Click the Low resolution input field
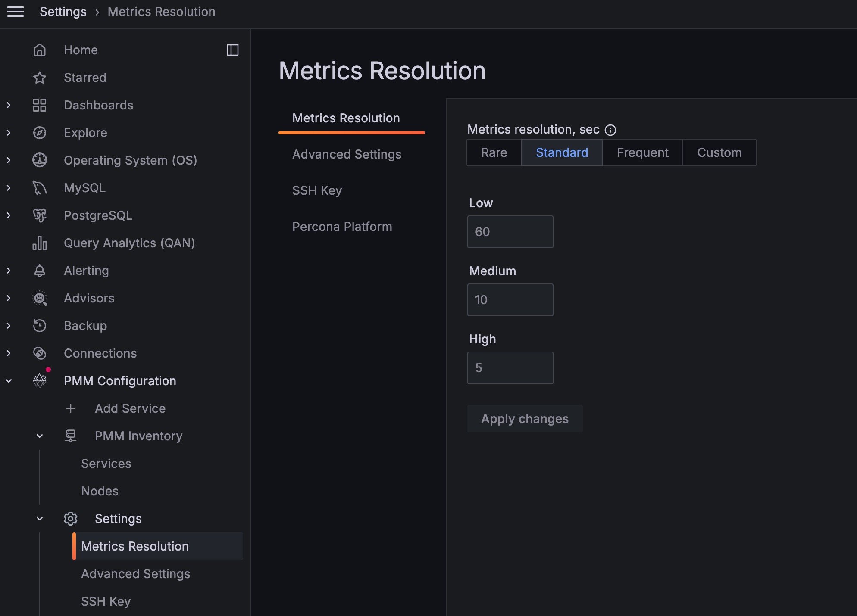 [x=510, y=232]
